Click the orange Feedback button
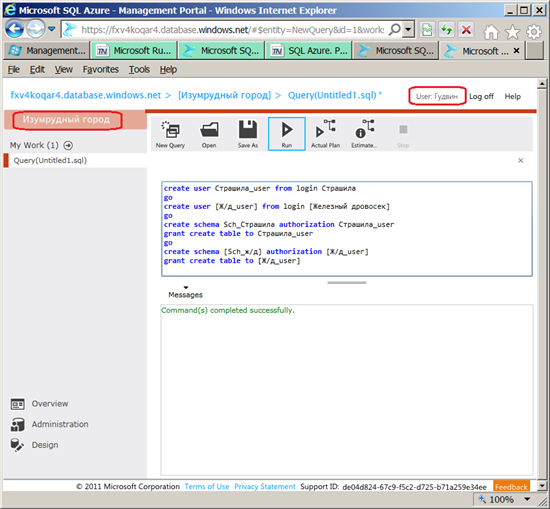The width and height of the screenshot is (550, 509). pyautogui.click(x=511, y=487)
